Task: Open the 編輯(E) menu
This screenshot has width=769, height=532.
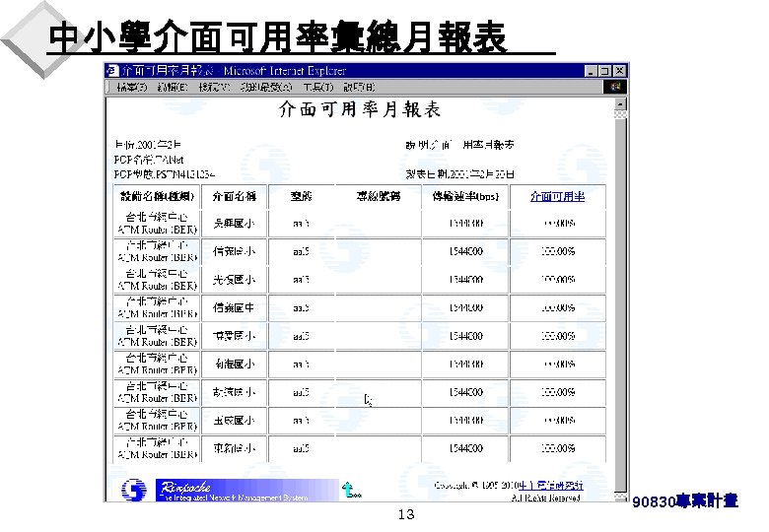Action: pyautogui.click(x=173, y=88)
